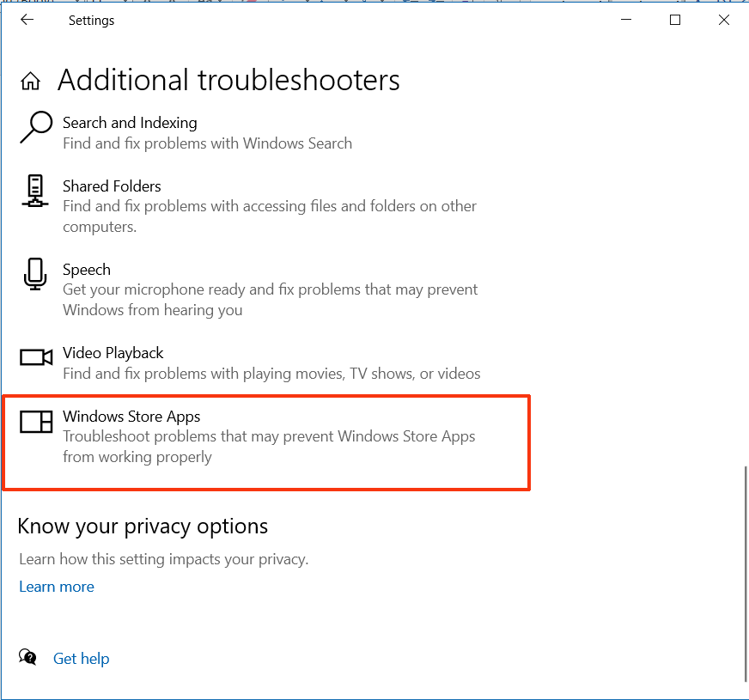Click the vertical scrollbar thumb

(746, 574)
